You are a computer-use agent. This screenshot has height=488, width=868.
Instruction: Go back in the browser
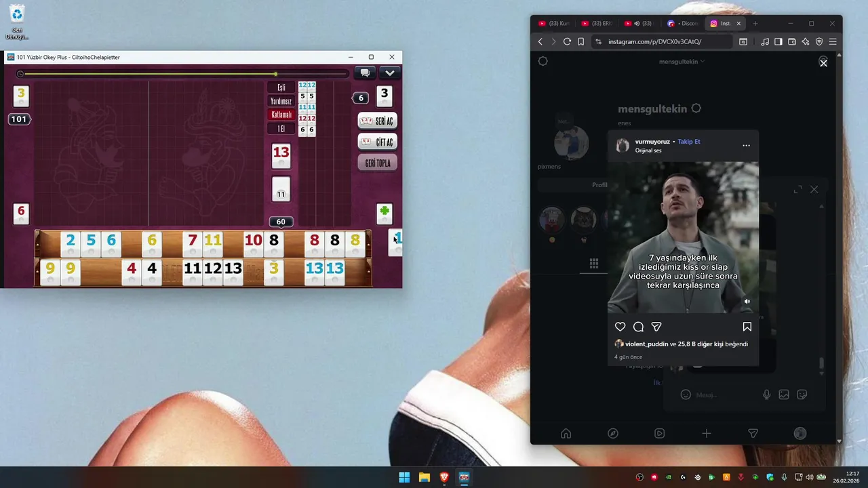540,41
